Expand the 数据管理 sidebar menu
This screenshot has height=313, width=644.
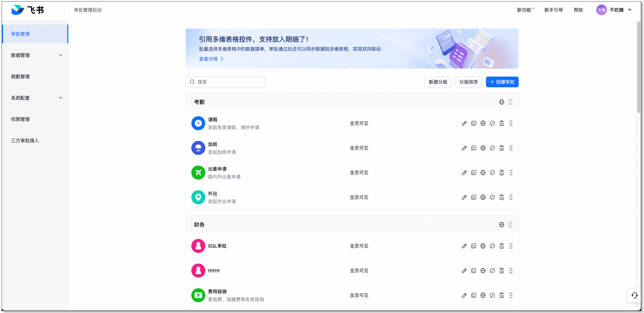pyautogui.click(x=35, y=55)
